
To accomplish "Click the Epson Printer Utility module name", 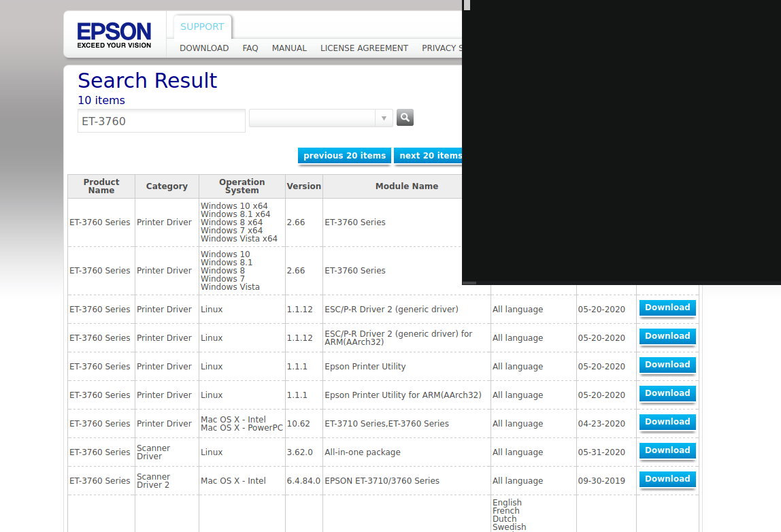I will pos(365,367).
